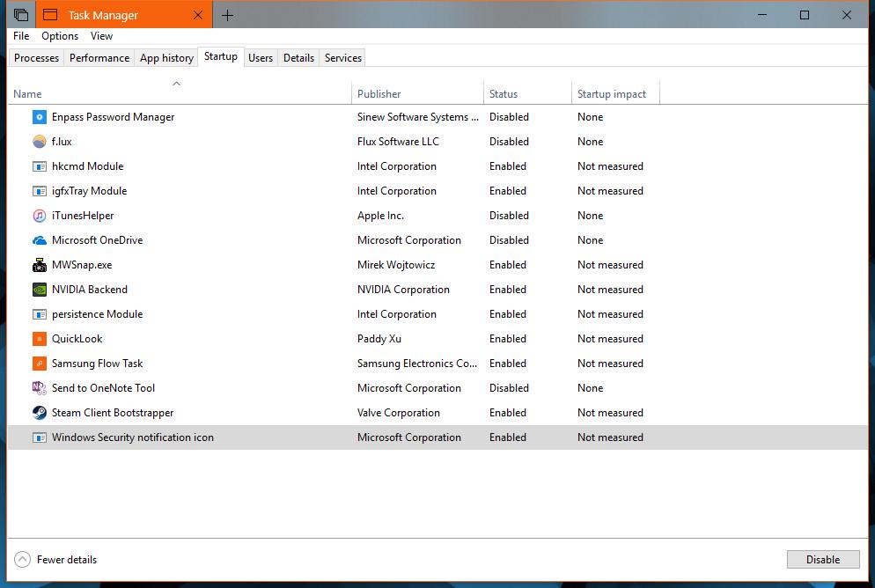Image resolution: width=875 pixels, height=588 pixels.
Task: Click the NVIDIA Backend icon
Action: tap(39, 290)
